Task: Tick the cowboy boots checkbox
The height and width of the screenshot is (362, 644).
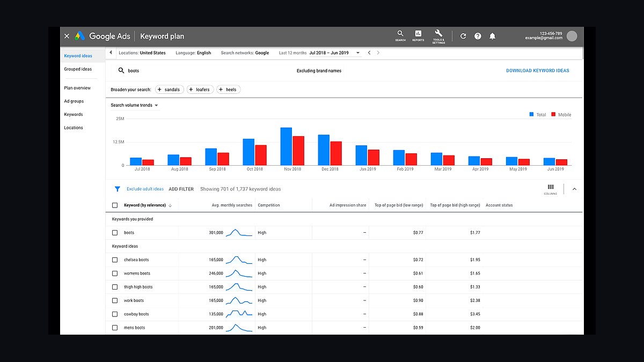Action: [115, 314]
